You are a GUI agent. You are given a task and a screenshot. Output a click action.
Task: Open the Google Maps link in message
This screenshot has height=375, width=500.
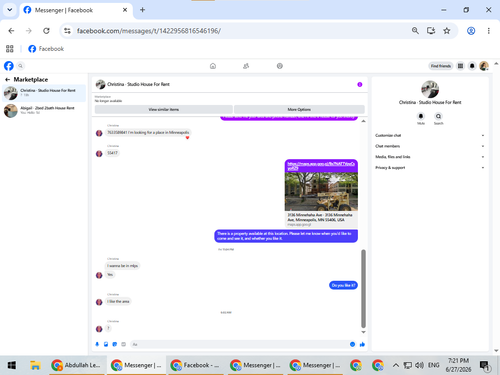point(321,166)
